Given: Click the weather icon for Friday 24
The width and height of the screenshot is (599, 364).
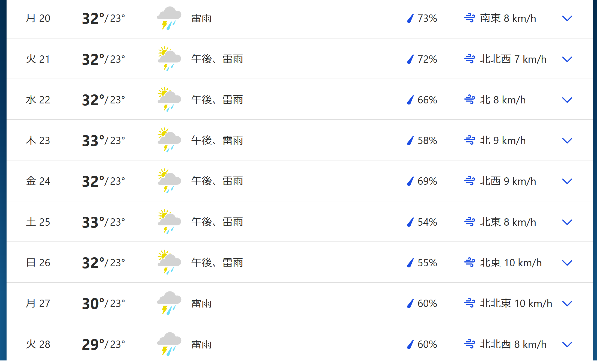Looking at the screenshot, I should coord(169,181).
